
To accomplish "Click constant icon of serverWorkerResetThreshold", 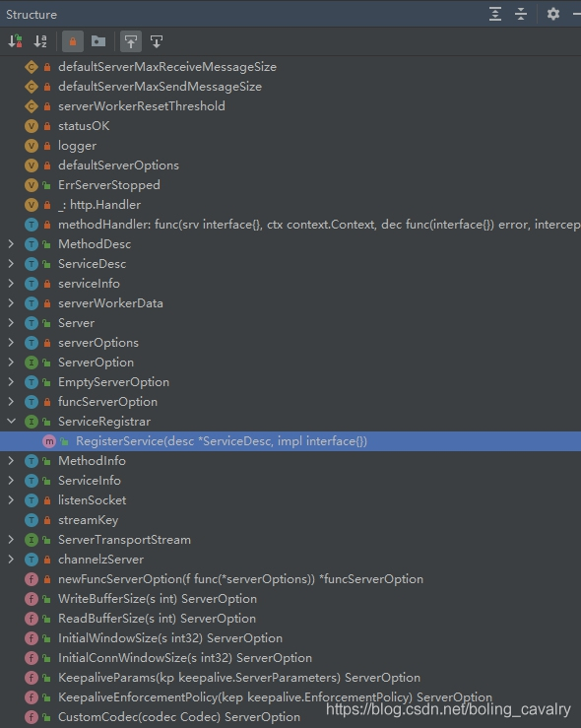I will [32, 106].
